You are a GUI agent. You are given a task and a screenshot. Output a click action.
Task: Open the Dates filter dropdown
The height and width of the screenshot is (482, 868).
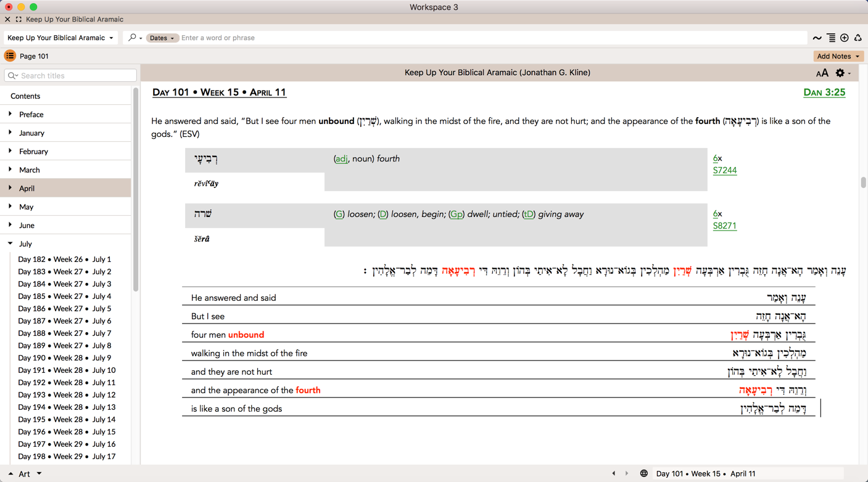click(162, 38)
